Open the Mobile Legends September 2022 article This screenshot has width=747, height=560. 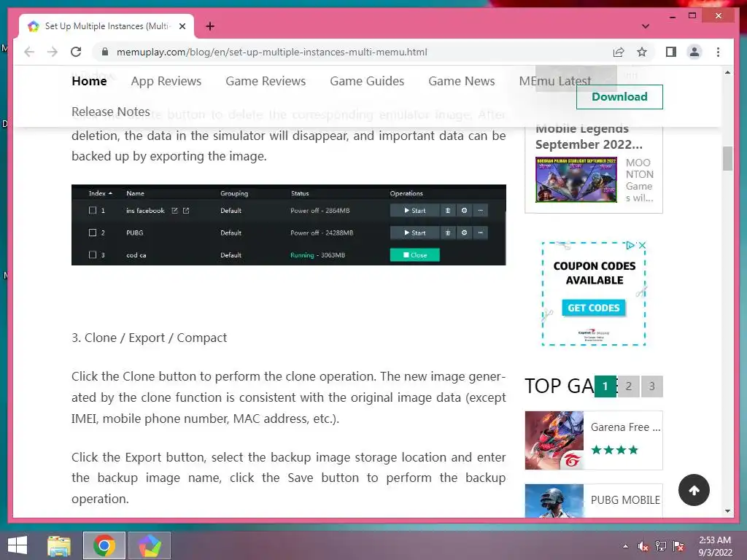(x=589, y=136)
